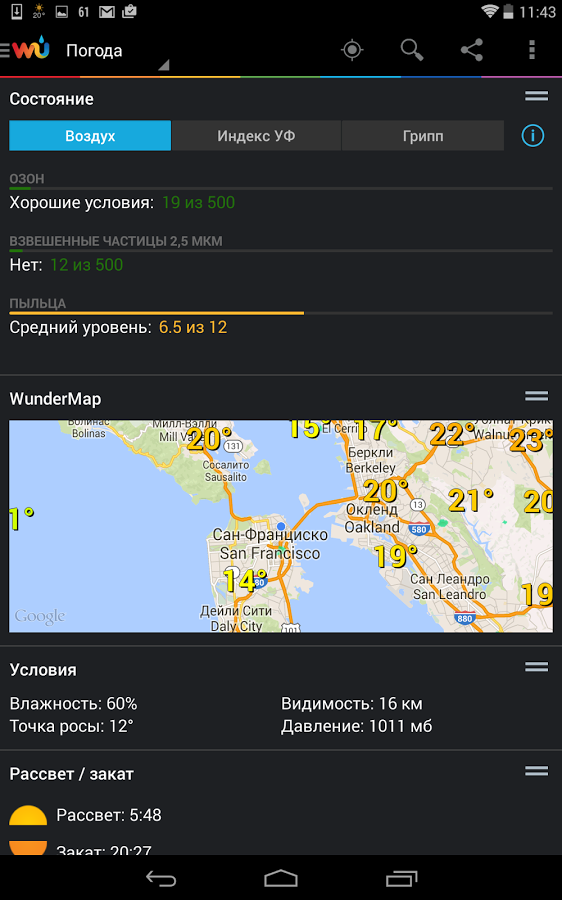Tap the blue info circle icon
This screenshot has width=562, height=900.
532,136
